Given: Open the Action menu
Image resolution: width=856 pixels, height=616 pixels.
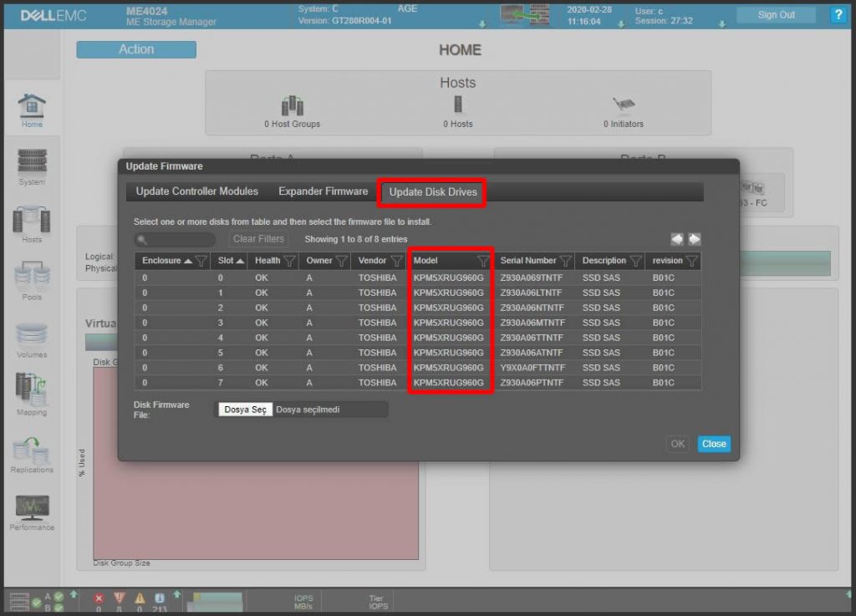Looking at the screenshot, I should [136, 49].
